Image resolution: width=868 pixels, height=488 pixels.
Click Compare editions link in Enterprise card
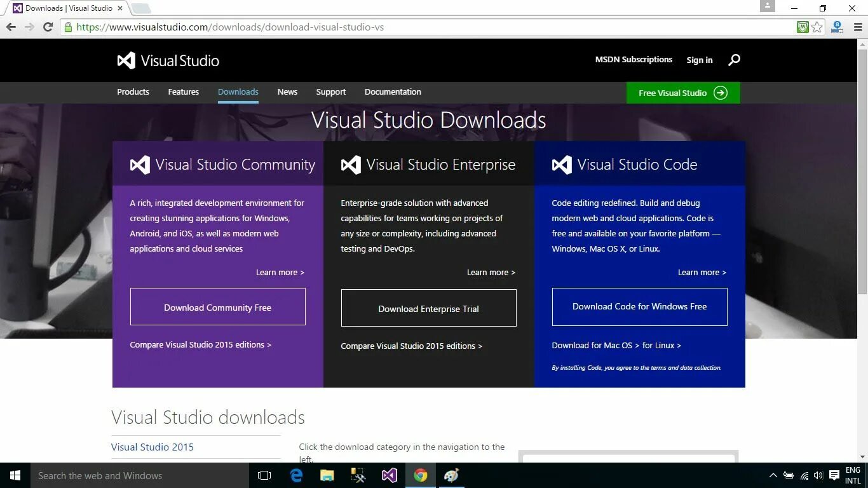tap(412, 346)
